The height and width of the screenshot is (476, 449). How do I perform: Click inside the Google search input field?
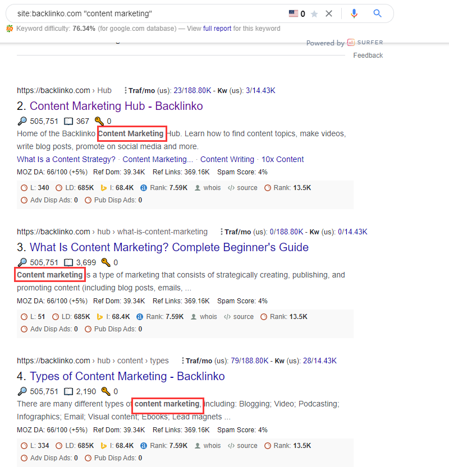[x=140, y=13]
